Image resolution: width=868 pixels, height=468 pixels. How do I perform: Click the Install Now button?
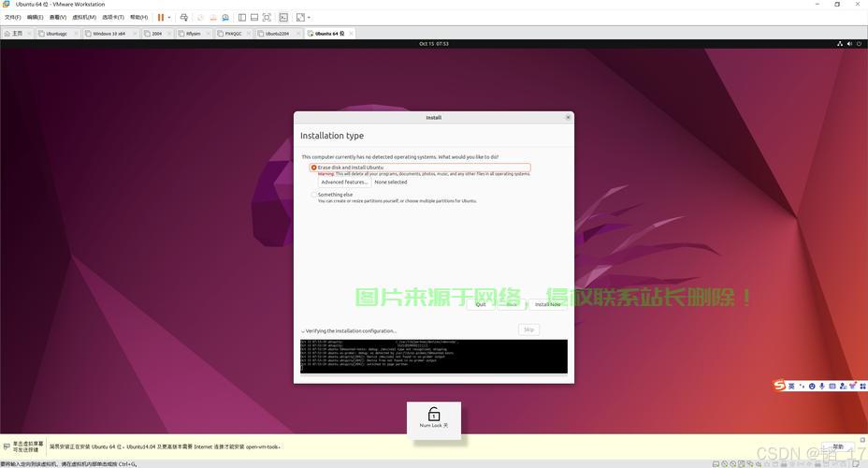[547, 304]
